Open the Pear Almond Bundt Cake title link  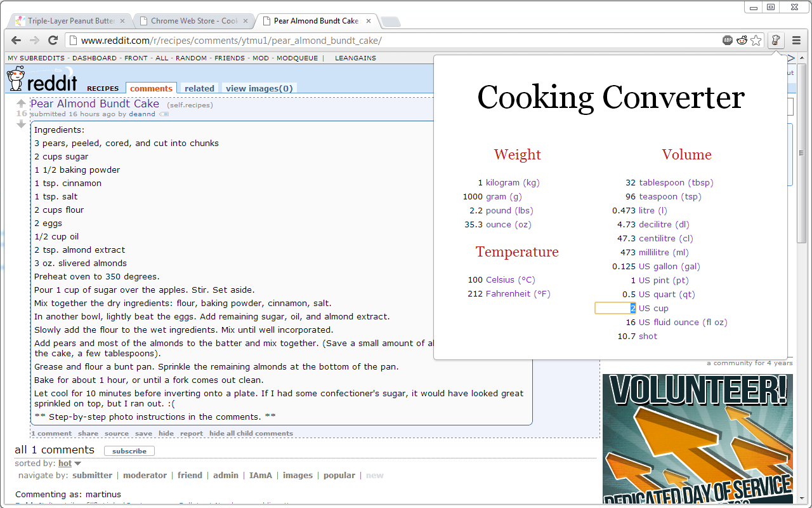click(95, 104)
